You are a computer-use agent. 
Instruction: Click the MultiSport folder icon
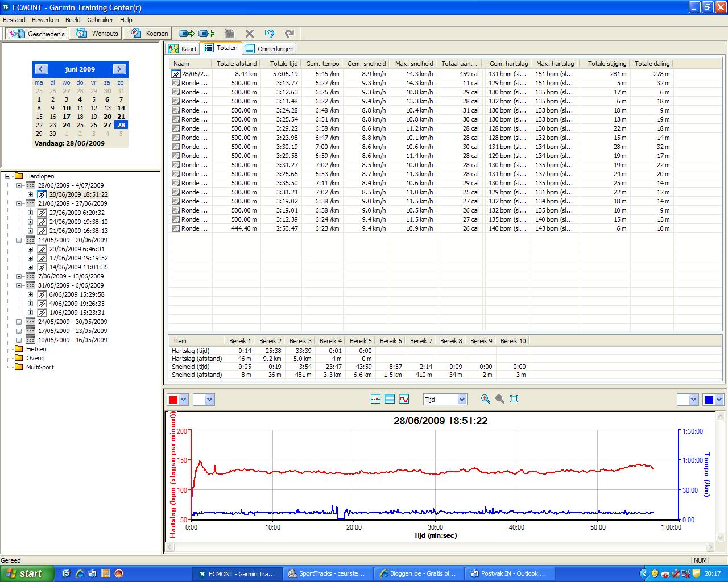pos(19,367)
